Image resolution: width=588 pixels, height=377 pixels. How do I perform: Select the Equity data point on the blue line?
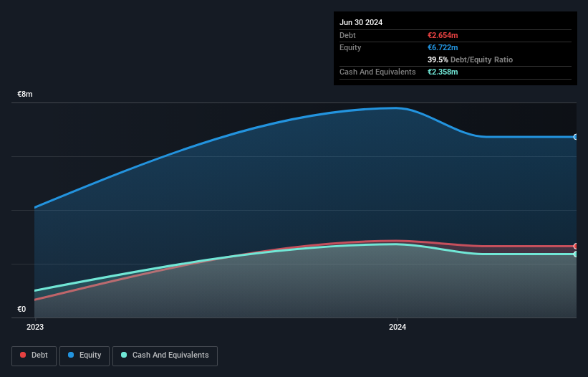tap(576, 137)
